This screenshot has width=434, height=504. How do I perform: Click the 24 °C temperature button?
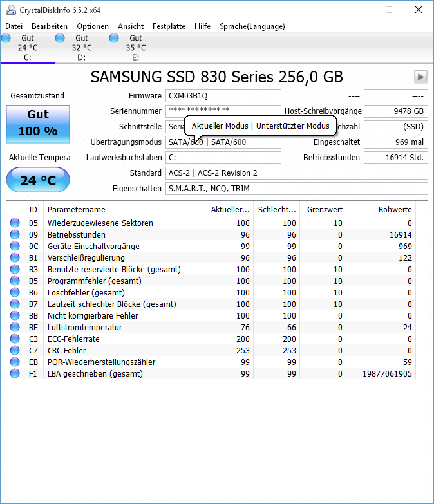[38, 180]
